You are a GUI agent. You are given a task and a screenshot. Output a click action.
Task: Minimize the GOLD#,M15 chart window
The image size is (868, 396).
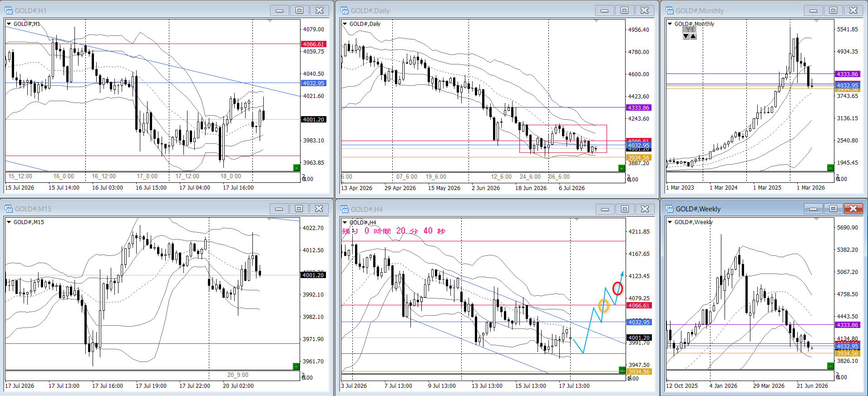click(279, 209)
